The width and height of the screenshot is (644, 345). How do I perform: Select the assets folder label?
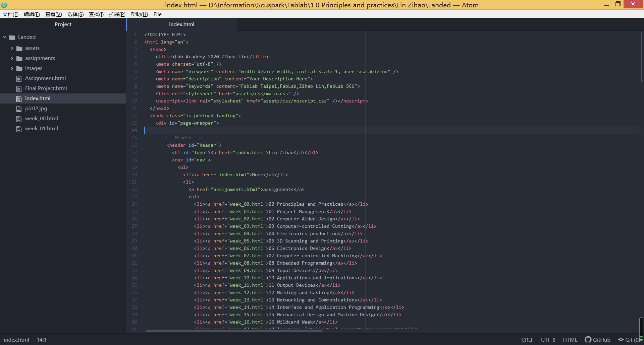click(32, 48)
